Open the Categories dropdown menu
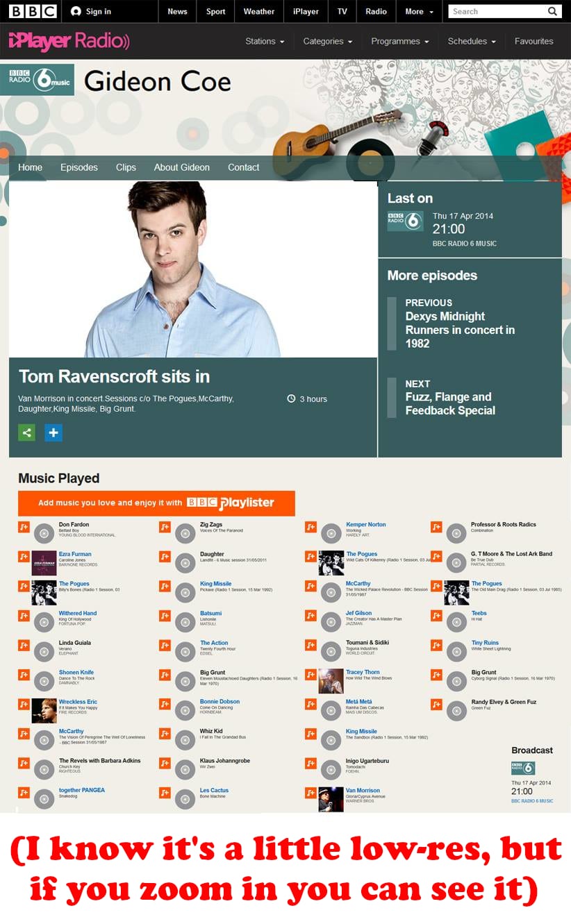The image size is (571, 924). point(327,42)
